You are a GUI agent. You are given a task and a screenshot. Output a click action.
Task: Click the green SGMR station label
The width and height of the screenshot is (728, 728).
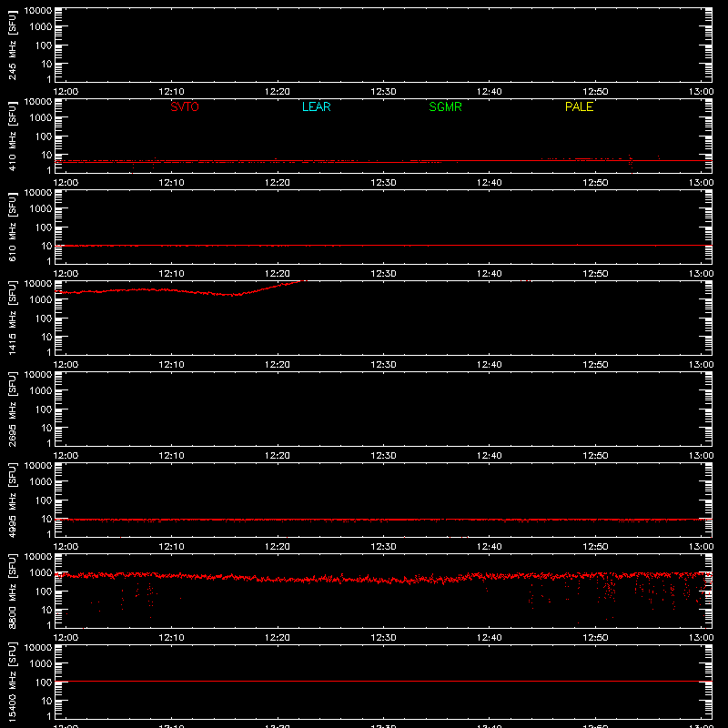(x=445, y=106)
